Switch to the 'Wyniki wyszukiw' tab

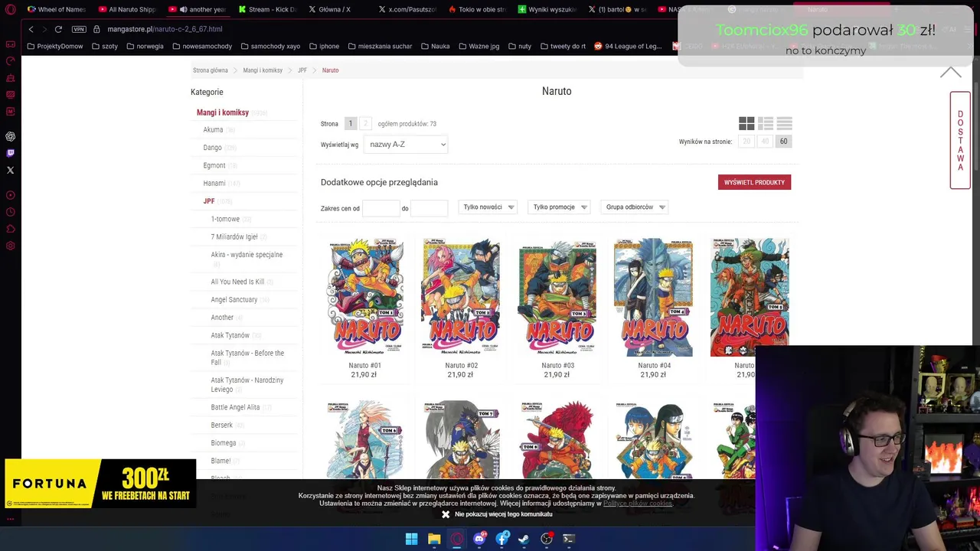[x=547, y=9]
